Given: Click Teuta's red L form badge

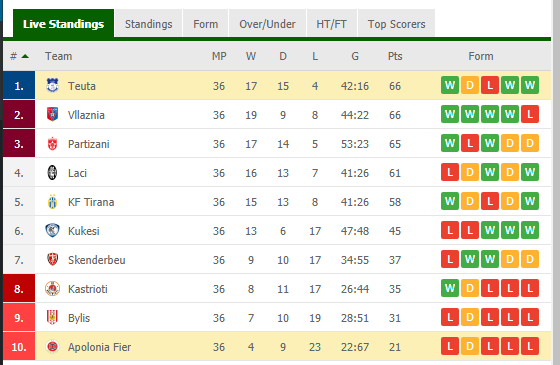Looking at the screenshot, I should [490, 85].
